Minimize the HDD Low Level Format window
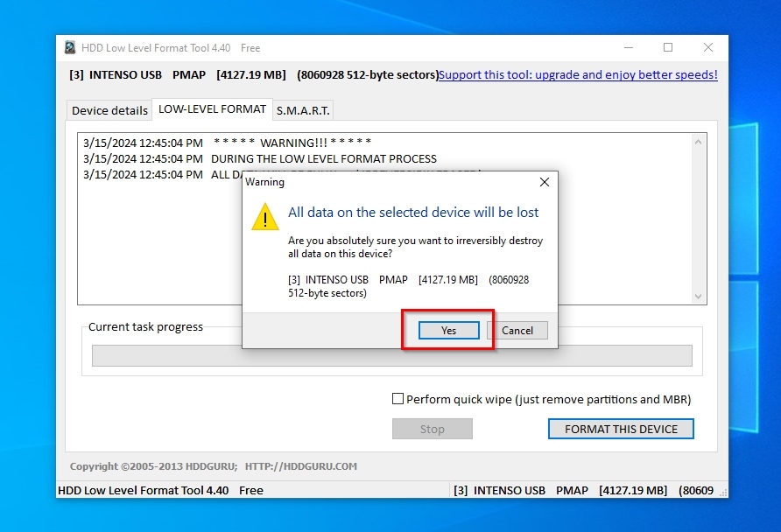 (629, 48)
